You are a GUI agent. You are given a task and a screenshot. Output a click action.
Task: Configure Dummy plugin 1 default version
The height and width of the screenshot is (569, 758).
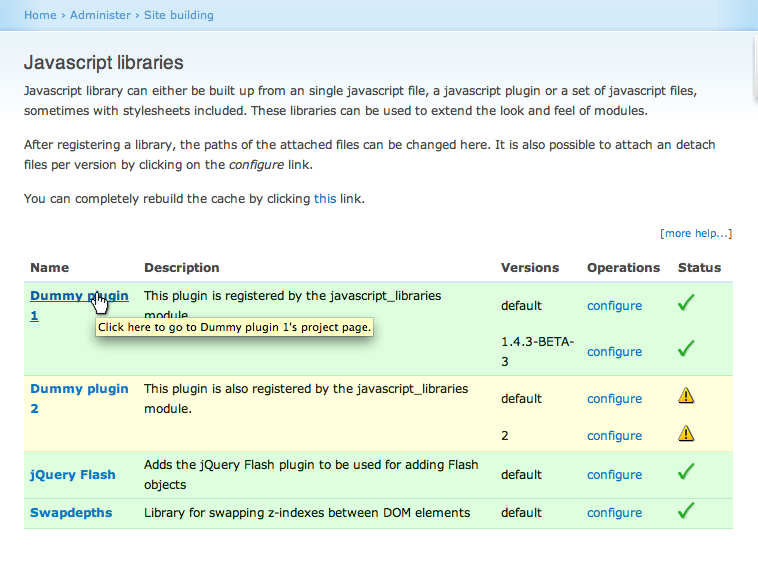click(614, 306)
